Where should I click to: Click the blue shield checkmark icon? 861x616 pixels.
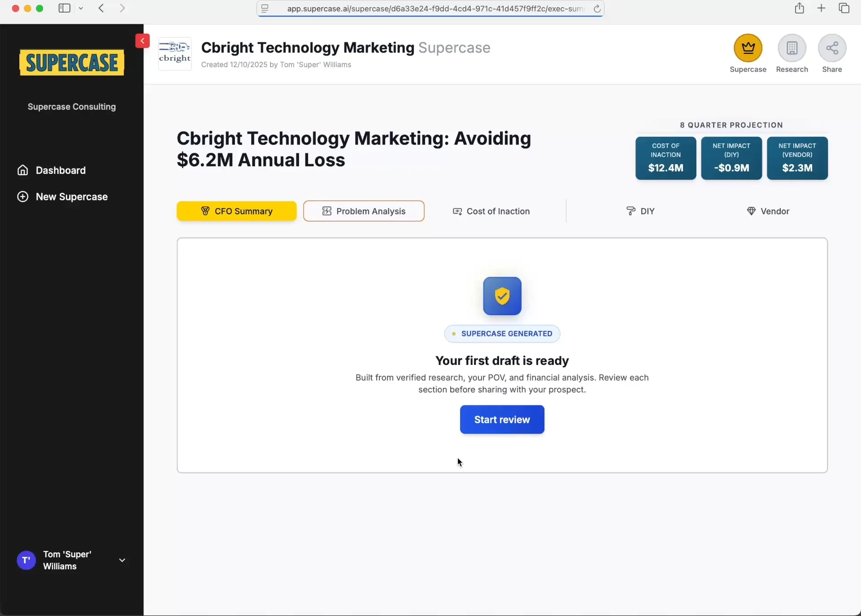[x=502, y=296]
